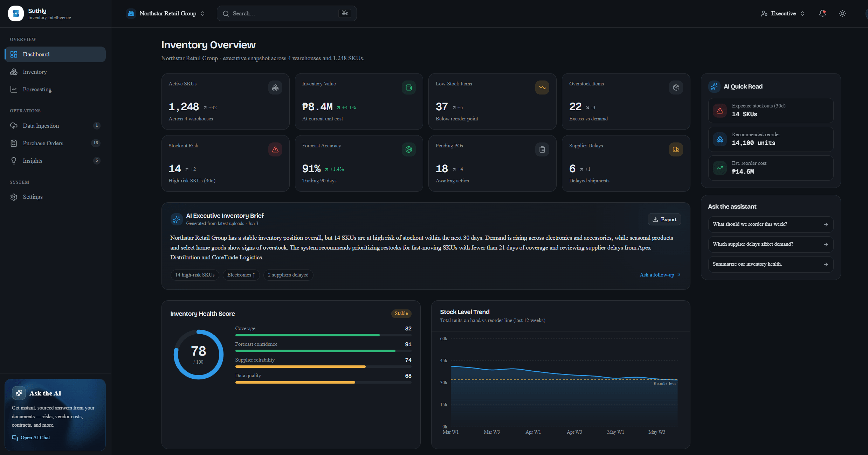Screen dimensions: 868x455
Task: Click the Expected stockouts alert icon
Action: point(720,111)
